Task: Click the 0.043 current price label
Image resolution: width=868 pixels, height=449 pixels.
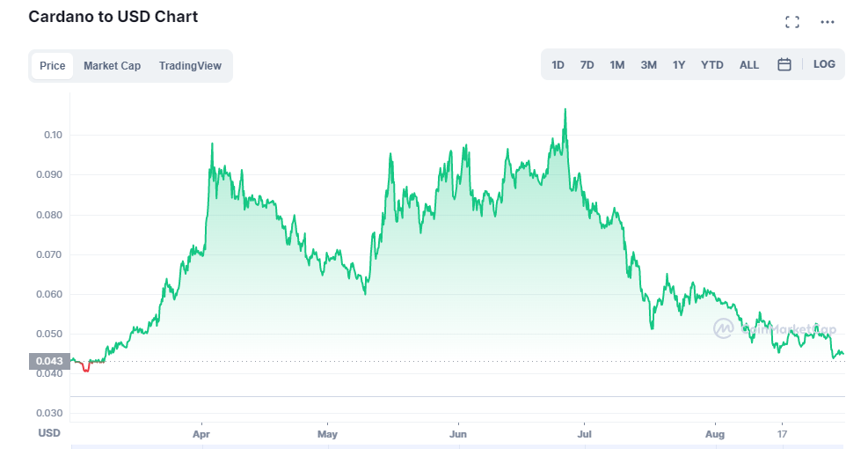Action: tap(49, 361)
